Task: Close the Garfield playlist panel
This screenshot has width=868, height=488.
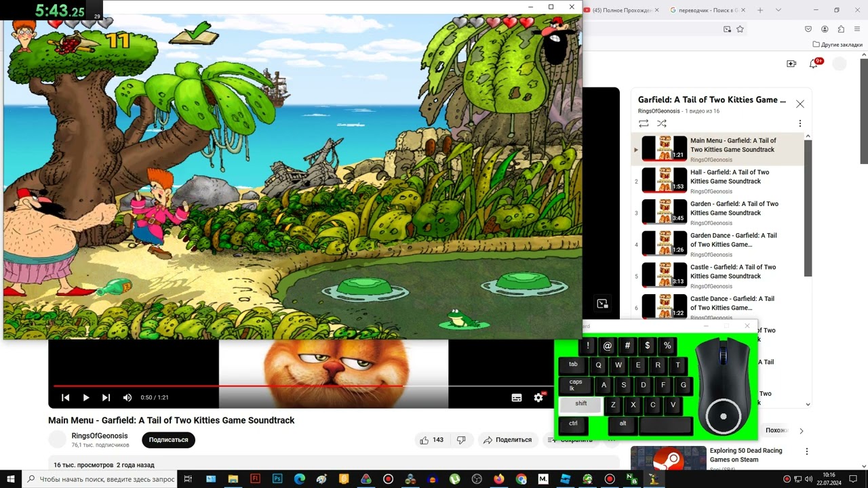Action: [800, 104]
